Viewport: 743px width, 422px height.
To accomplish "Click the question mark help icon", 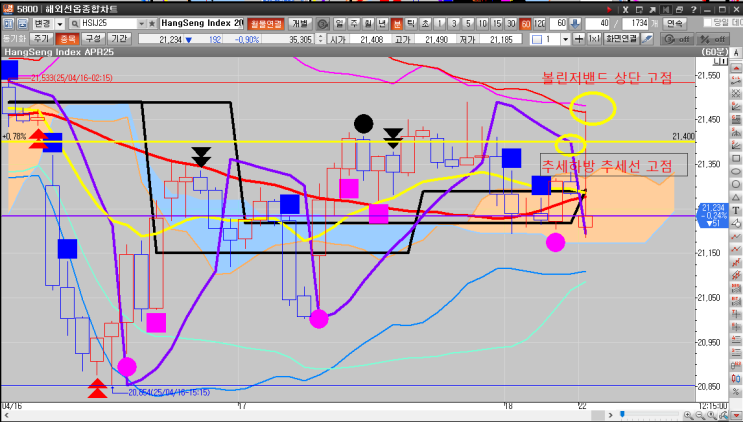I will tap(693, 9).
